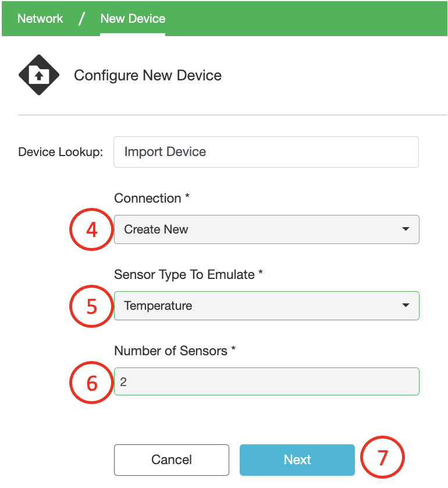448x488 pixels.
Task: Select the New Device tab
Action: coord(133,19)
